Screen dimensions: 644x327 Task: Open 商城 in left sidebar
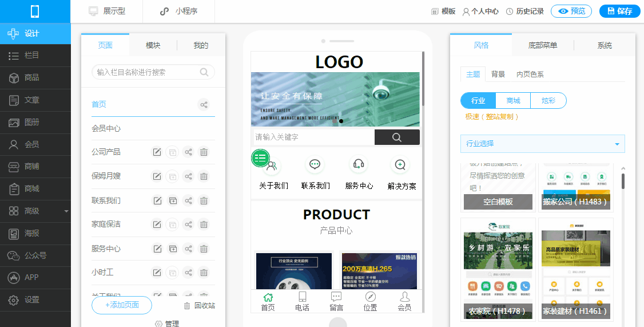pyautogui.click(x=35, y=189)
